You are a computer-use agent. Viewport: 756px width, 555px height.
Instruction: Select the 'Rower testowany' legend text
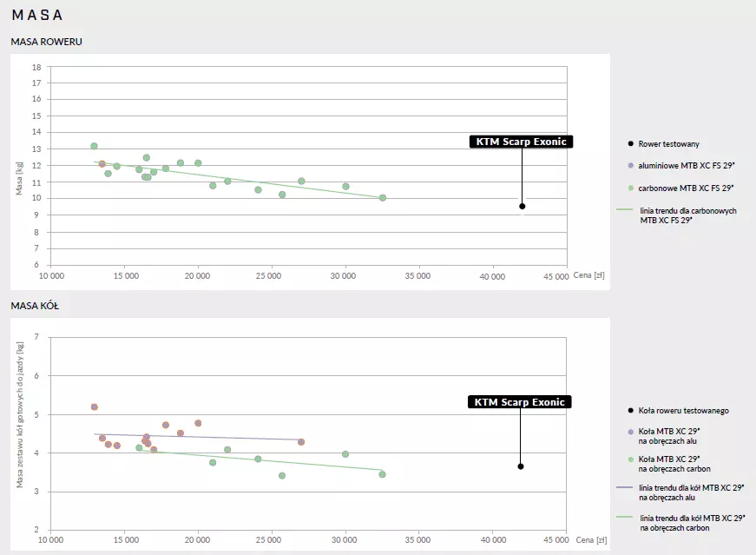668,144
